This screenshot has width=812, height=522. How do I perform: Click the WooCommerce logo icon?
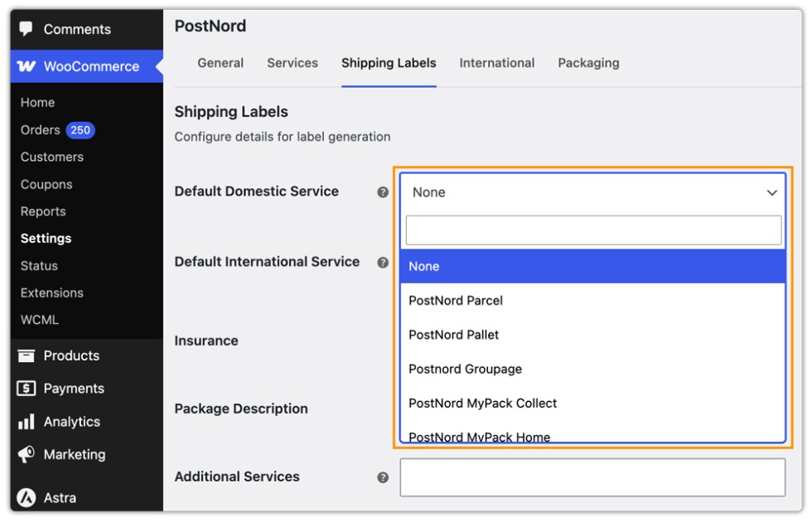point(27,66)
